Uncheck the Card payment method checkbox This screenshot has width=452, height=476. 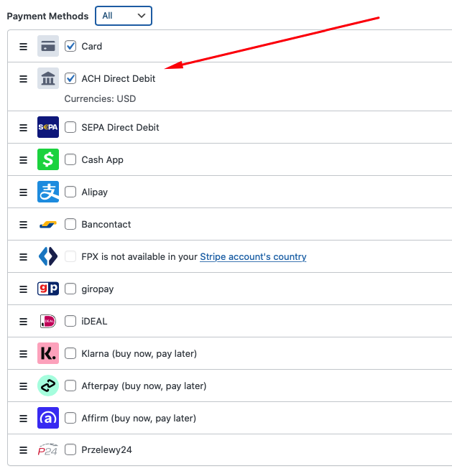70,46
